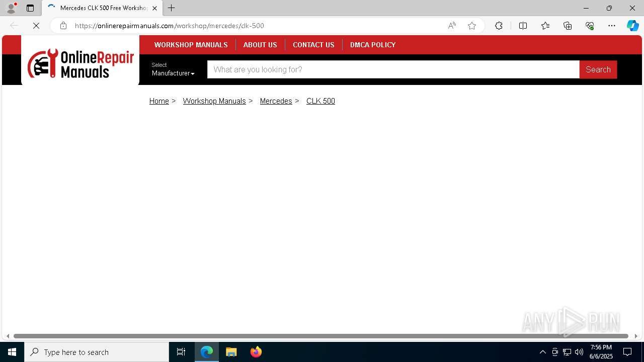Open the tab actions menu icon
644x362 pixels.
(30, 8)
